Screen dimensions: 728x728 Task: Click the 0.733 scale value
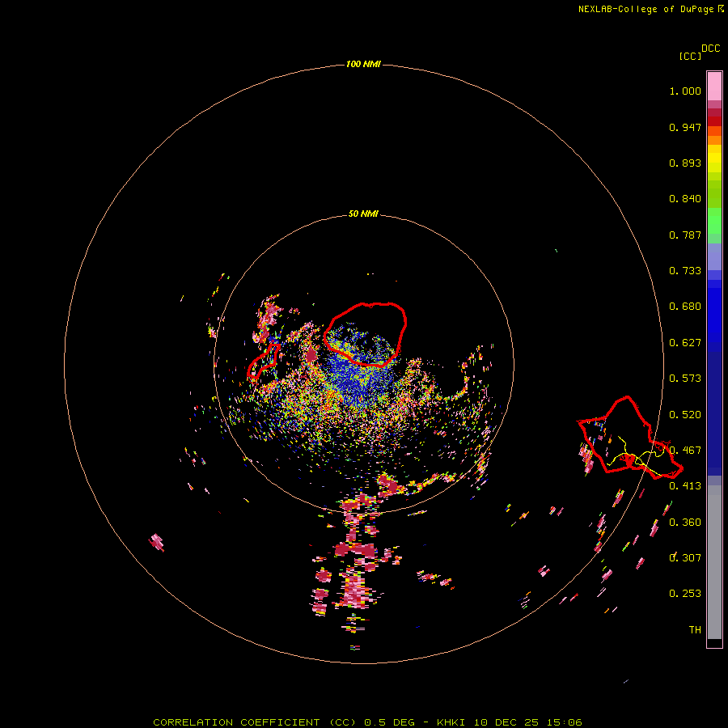685,271
